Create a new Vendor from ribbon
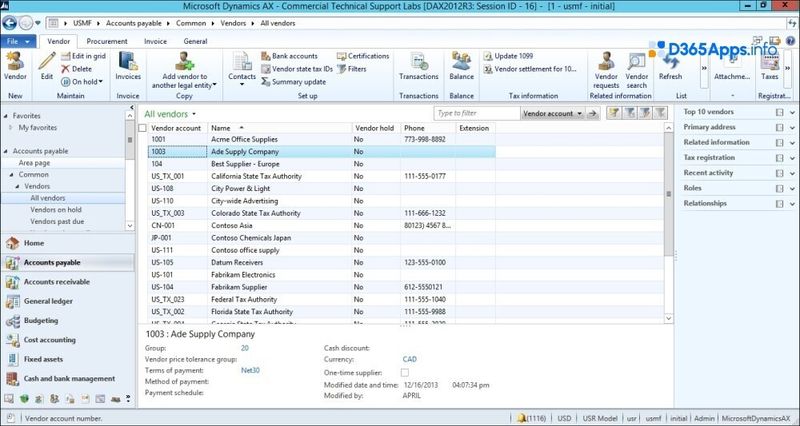Image resolution: width=800 pixels, height=426 pixels. pyautogui.click(x=15, y=66)
